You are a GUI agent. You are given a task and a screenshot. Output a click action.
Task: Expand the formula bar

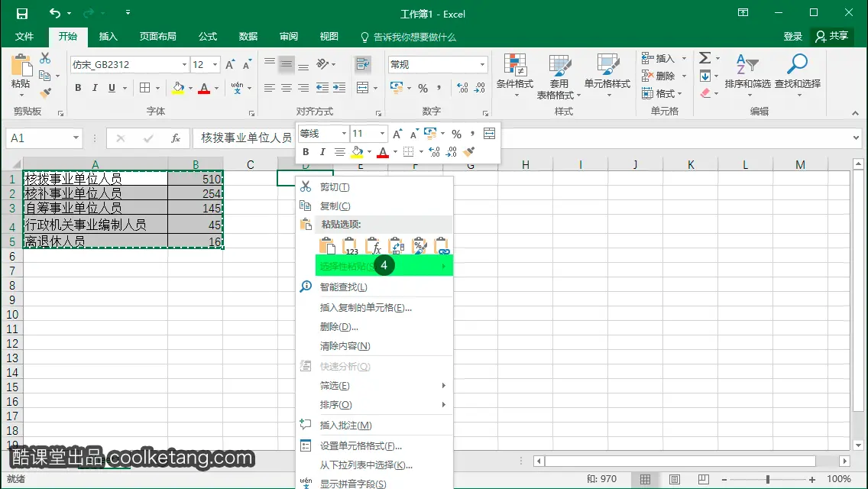(x=856, y=138)
